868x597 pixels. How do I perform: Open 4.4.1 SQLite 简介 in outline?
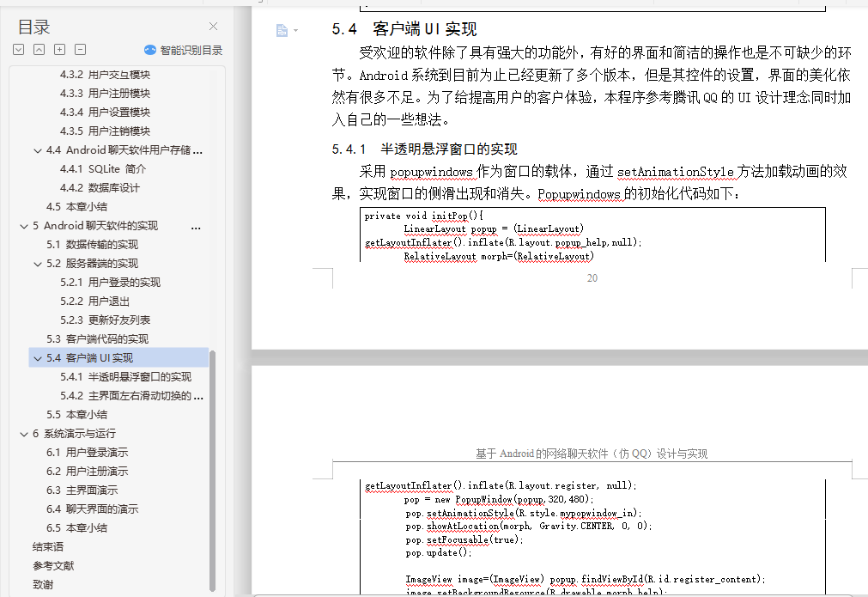coord(103,169)
